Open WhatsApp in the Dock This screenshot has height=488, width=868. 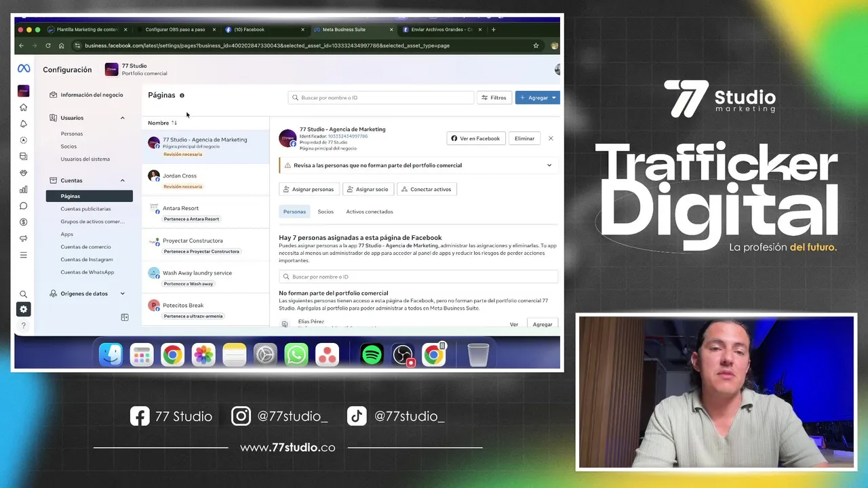(x=296, y=354)
